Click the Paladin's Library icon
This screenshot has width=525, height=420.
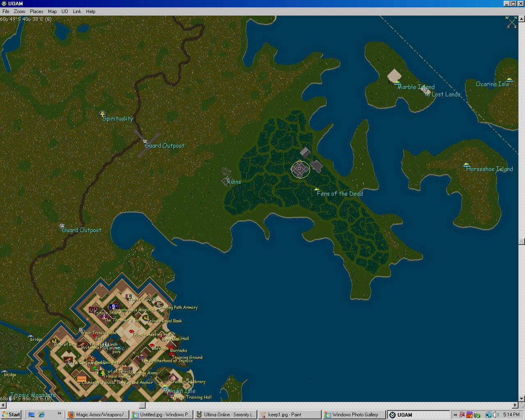point(173,378)
